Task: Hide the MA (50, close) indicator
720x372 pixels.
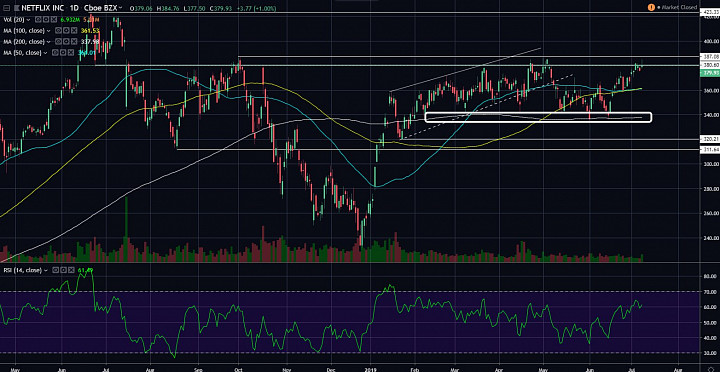Action: point(56,52)
